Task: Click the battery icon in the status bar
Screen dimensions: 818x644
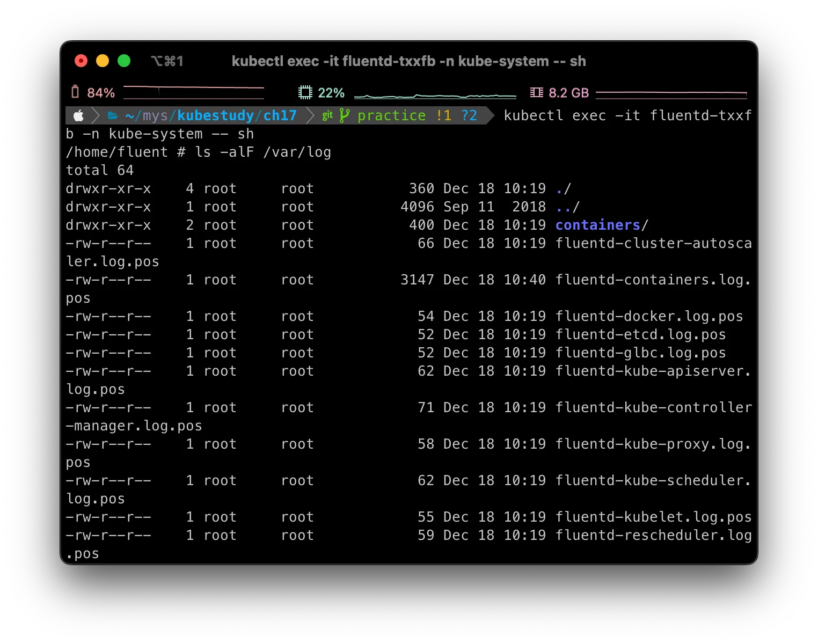Action: click(x=75, y=92)
